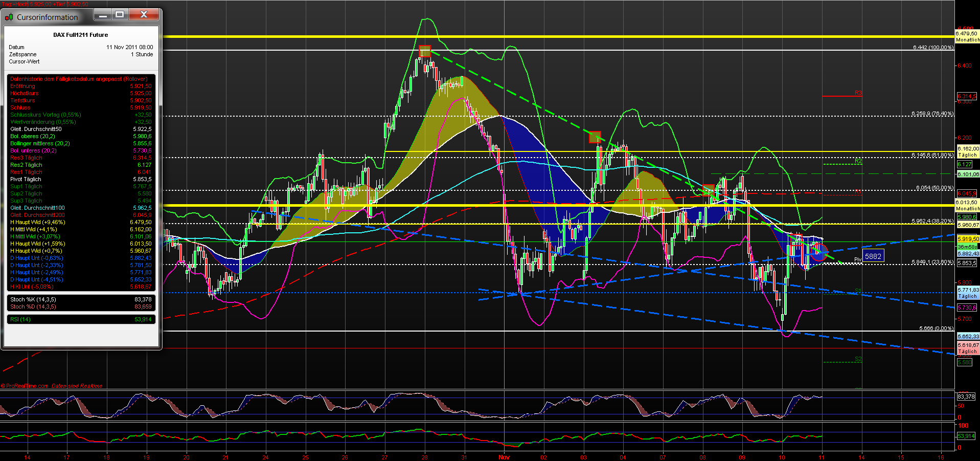The width and height of the screenshot is (980, 461).
Task: Click the green 36m58s candle countdown badge
Action: pyautogui.click(x=968, y=246)
